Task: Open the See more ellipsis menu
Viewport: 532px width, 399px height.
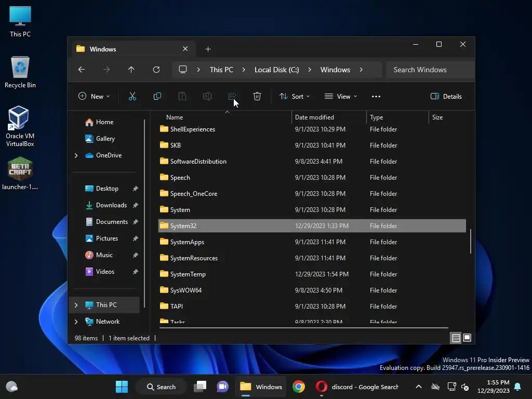Action: (376, 96)
